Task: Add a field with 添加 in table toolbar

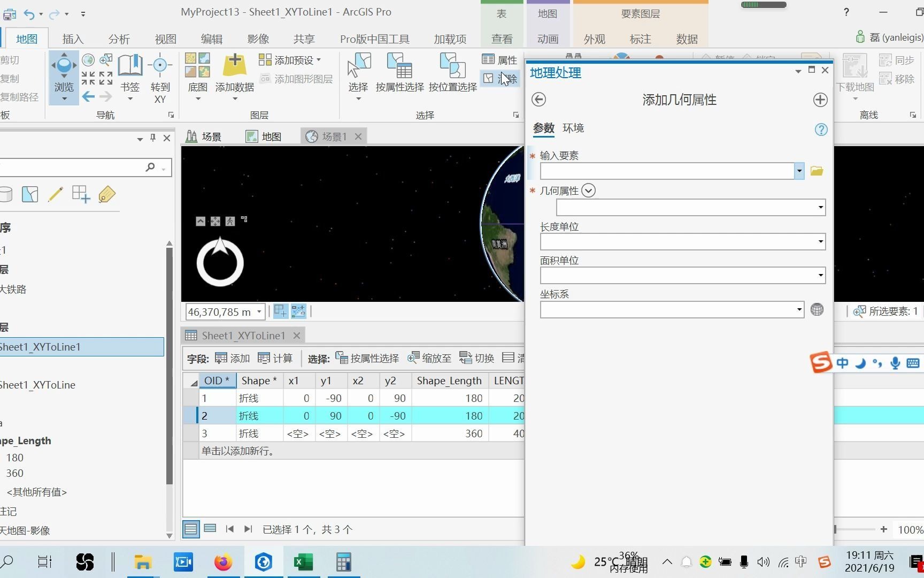Action: pyautogui.click(x=233, y=359)
